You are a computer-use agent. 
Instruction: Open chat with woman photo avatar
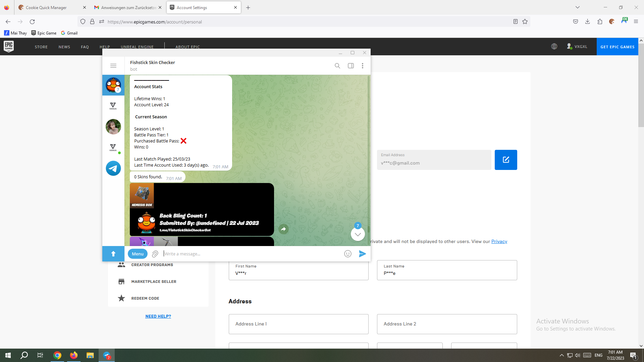coord(113,127)
